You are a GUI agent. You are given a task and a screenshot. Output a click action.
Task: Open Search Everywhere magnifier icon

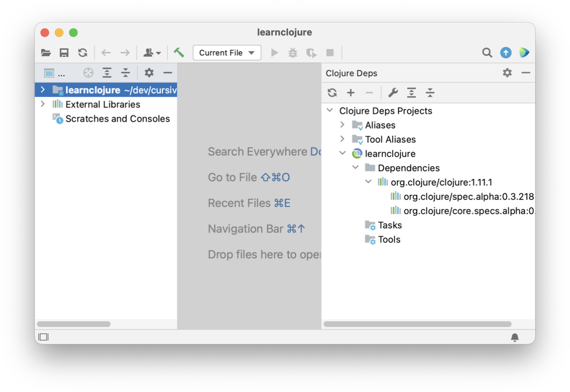[x=487, y=53]
